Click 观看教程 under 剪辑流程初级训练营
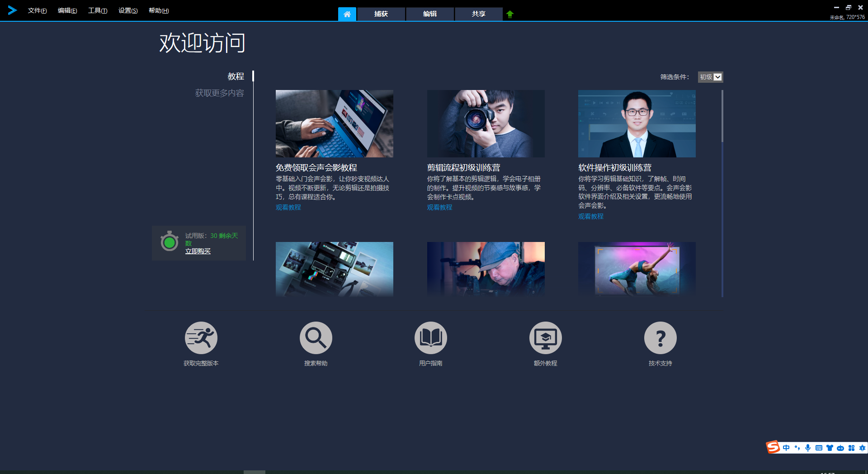Viewport: 868px width, 474px height. point(439,207)
